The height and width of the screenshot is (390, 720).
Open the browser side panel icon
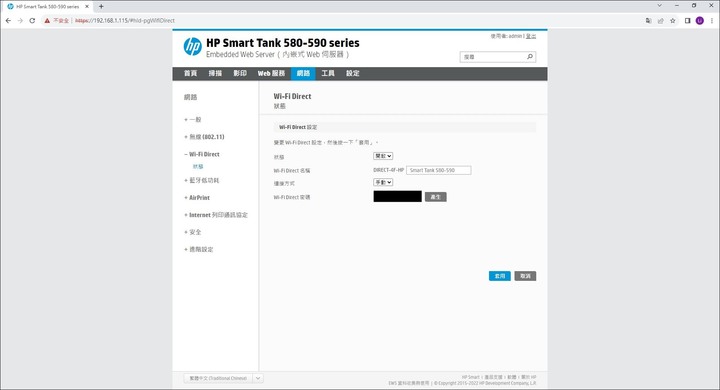pos(687,21)
